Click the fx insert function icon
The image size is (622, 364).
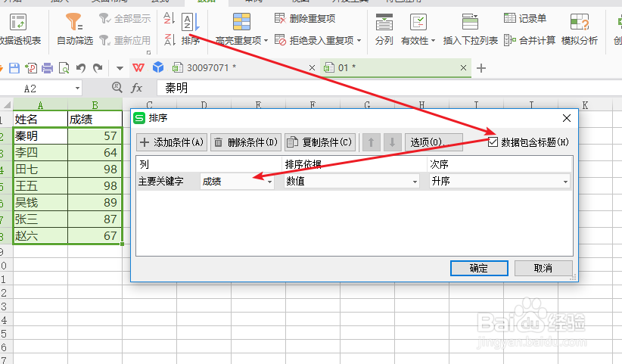[136, 88]
